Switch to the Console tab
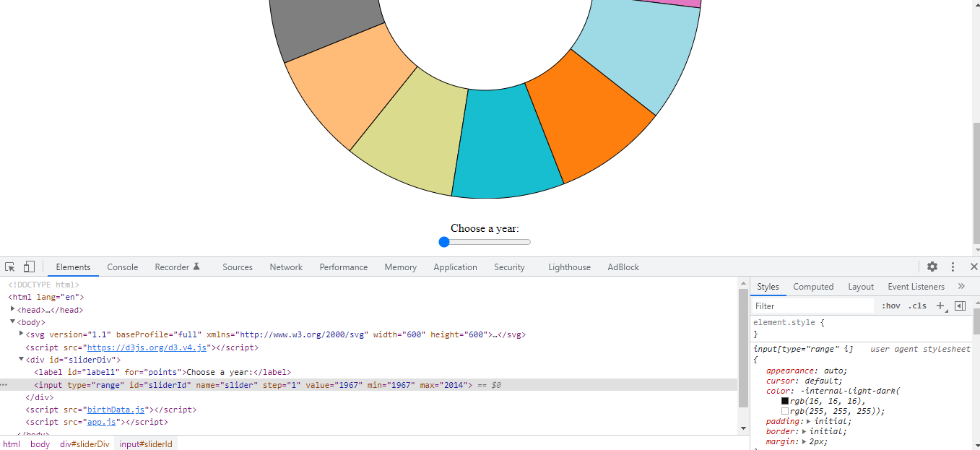The width and height of the screenshot is (980, 450). [123, 267]
